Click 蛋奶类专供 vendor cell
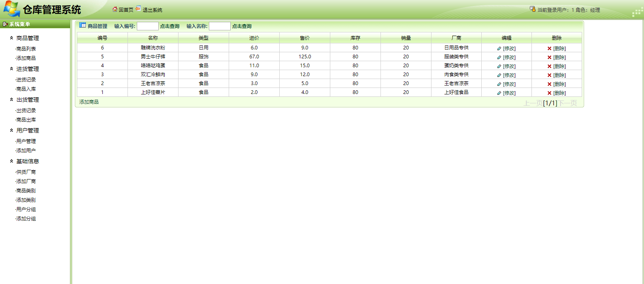This screenshot has height=284, width=644. tap(456, 65)
